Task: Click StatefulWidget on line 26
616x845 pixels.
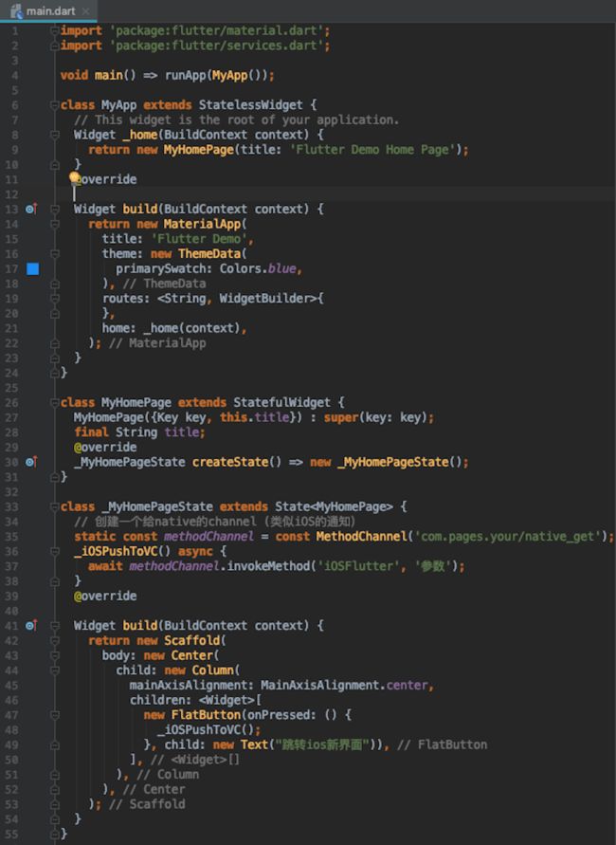Action: pyautogui.click(x=281, y=402)
